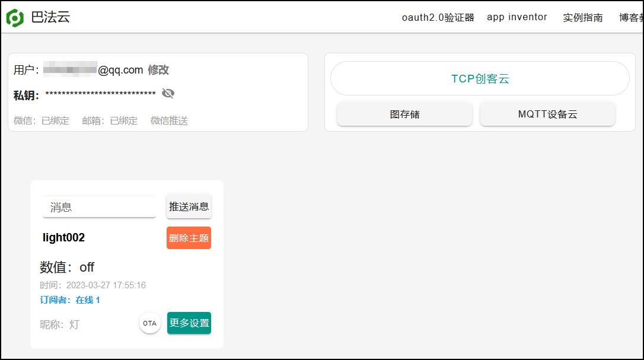Focus the 消息 message input field
This screenshot has height=360, width=644.
click(100, 207)
